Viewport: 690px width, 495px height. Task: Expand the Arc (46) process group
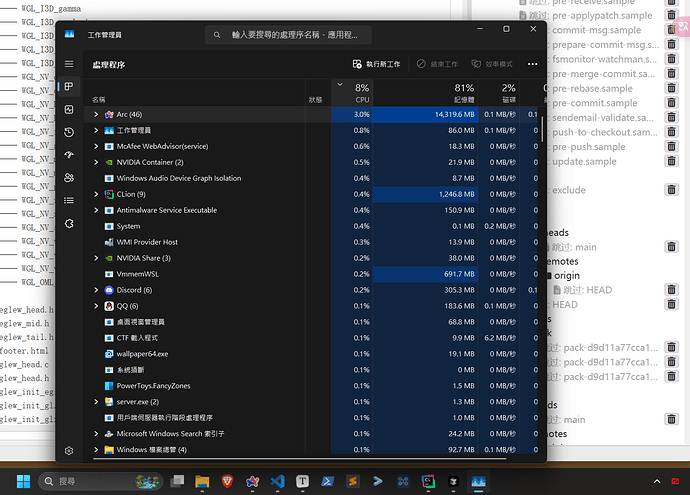pyautogui.click(x=96, y=114)
